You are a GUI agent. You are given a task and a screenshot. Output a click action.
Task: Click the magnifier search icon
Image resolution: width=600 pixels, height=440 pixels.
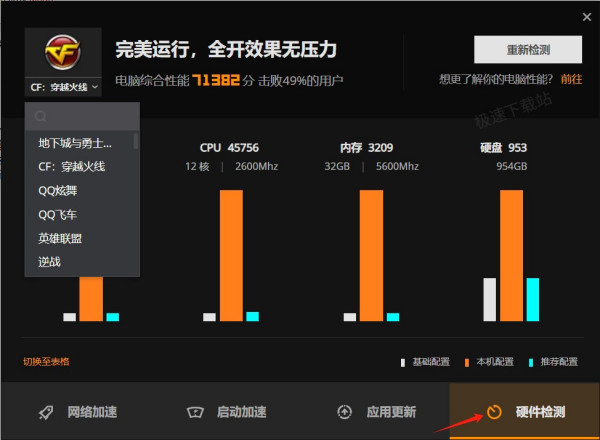41,116
